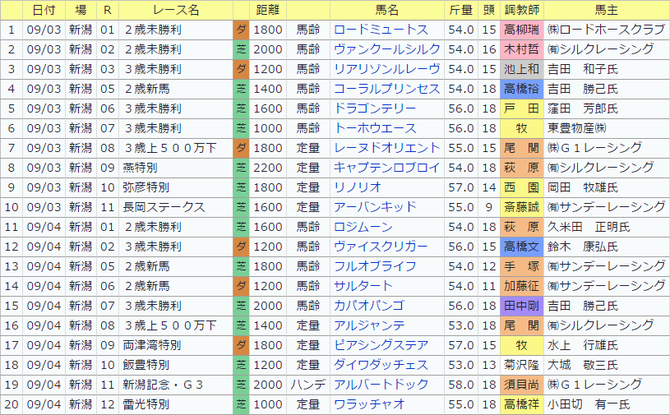The image size is (670, 415).
Task: Open horse link アーバンキッド
Action: click(375, 207)
